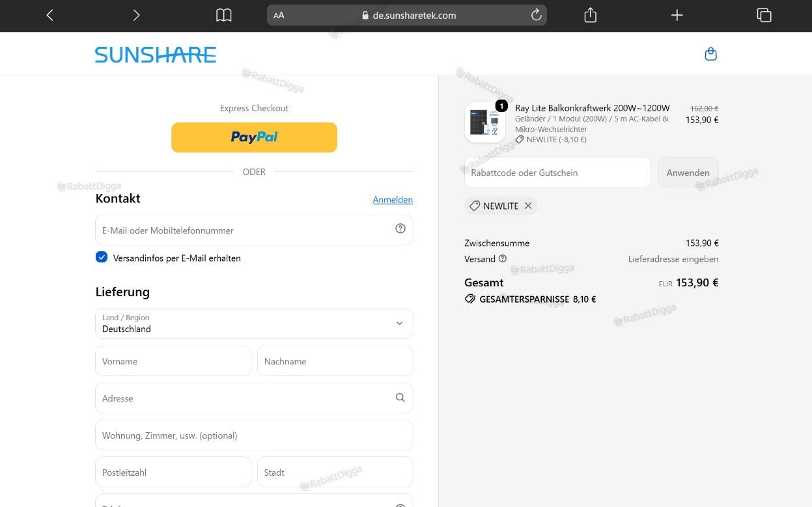Screen dimensions: 812x507
Task: Click the Anmelden login link
Action: tap(393, 200)
